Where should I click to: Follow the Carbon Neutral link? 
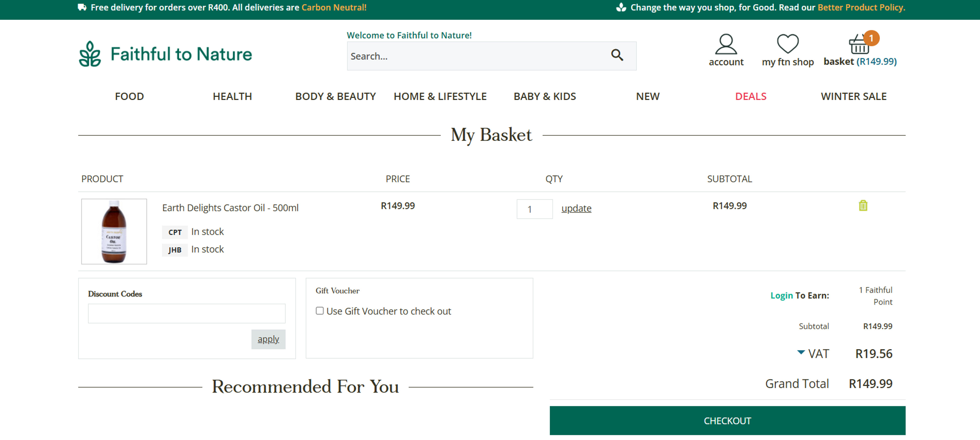pos(334,7)
